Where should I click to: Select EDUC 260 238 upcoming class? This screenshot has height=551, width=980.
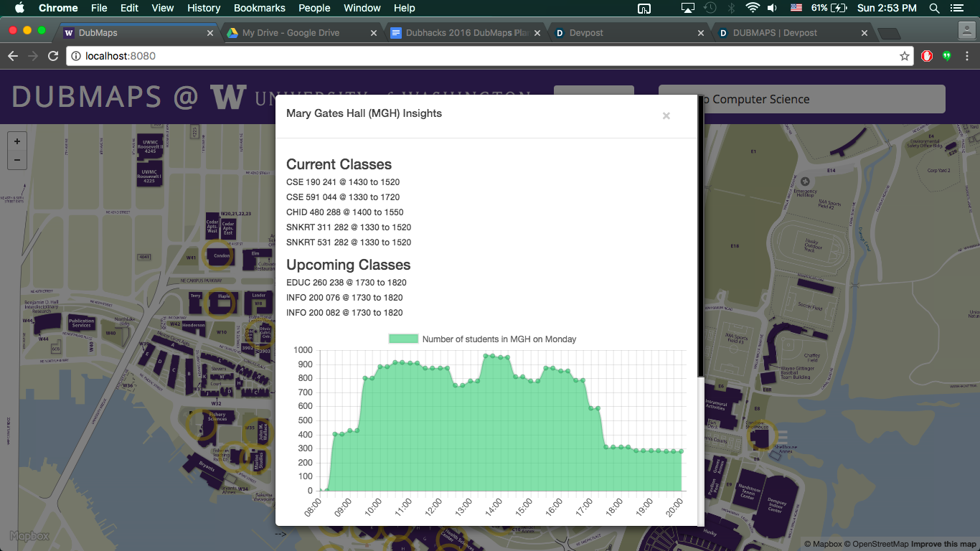click(x=347, y=283)
